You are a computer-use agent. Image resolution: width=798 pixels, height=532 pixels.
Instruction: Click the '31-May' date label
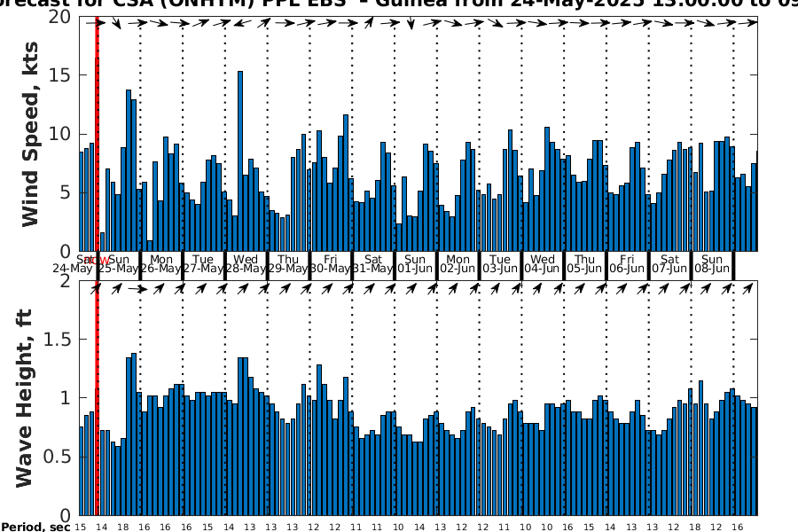(x=372, y=269)
